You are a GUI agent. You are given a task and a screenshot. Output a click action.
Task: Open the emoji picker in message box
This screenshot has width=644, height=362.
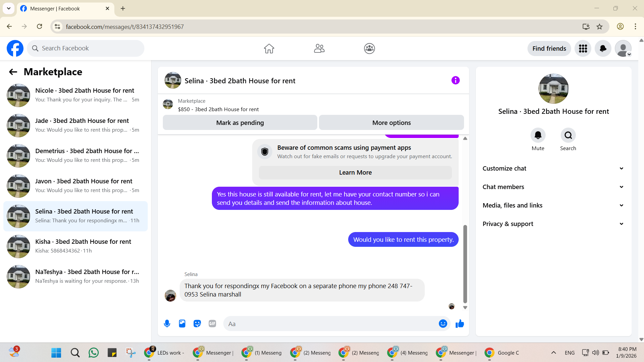coord(443,324)
